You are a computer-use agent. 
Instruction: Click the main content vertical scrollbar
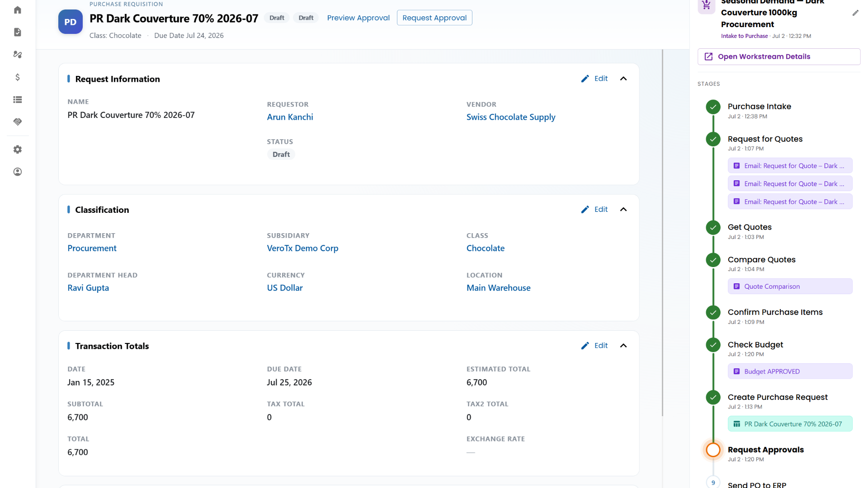pos(662,233)
